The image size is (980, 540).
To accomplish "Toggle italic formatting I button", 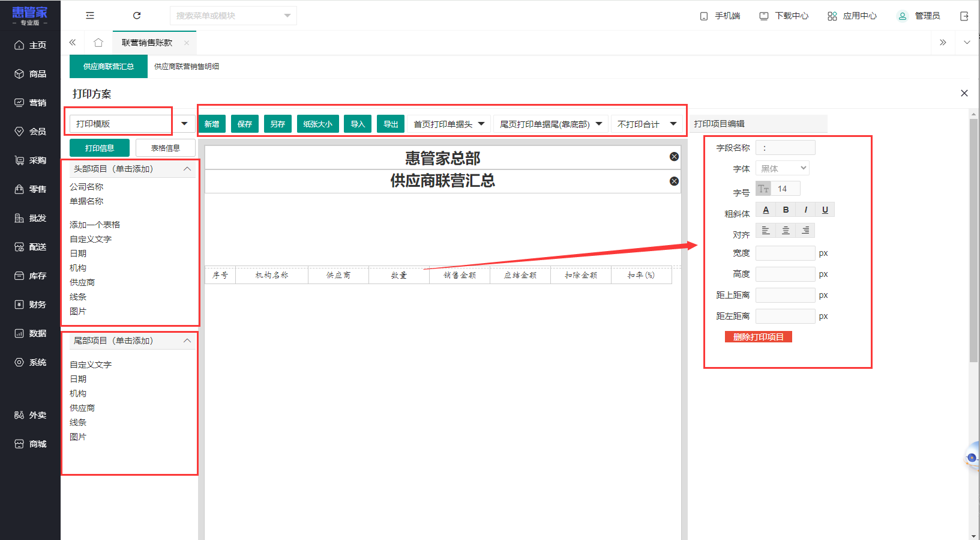I will pos(805,210).
